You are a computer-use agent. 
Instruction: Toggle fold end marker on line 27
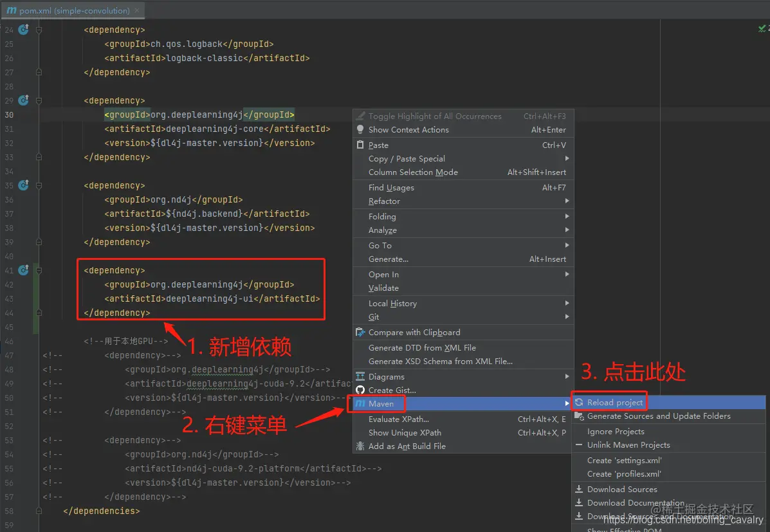click(39, 72)
